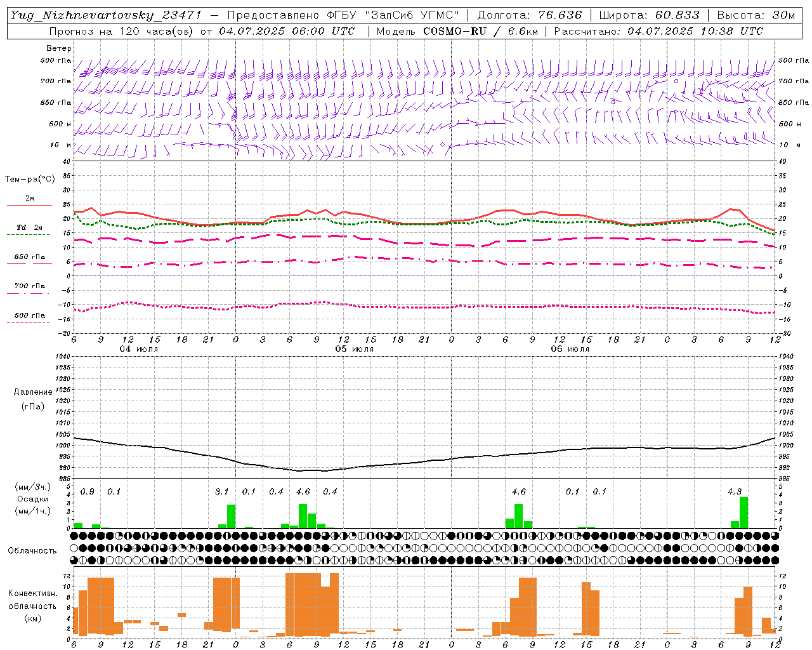Click the (мм/3ч.) precipitation unit label
The width and height of the screenshot is (812, 650).
click(x=32, y=487)
